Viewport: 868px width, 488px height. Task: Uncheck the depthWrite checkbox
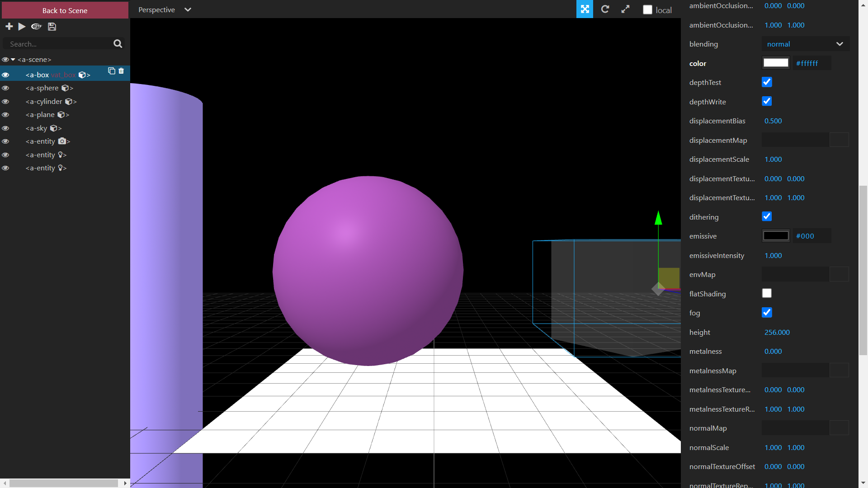(x=767, y=101)
